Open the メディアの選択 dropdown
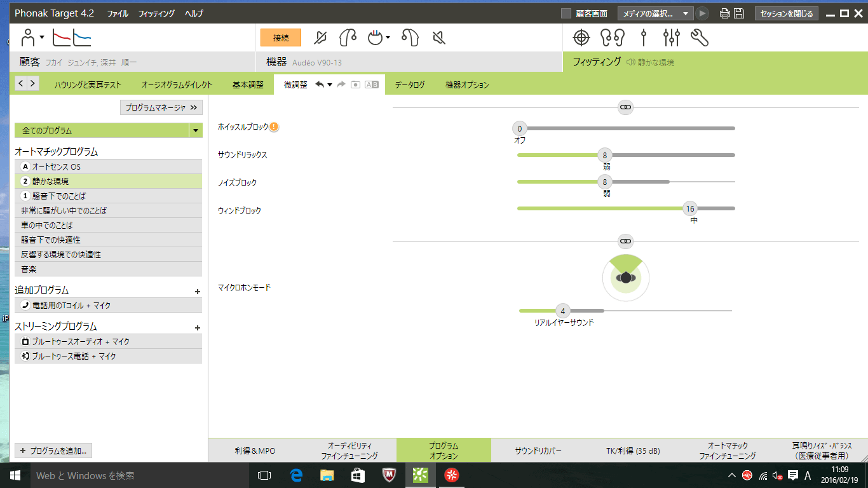The height and width of the screenshot is (488, 868). [656, 13]
